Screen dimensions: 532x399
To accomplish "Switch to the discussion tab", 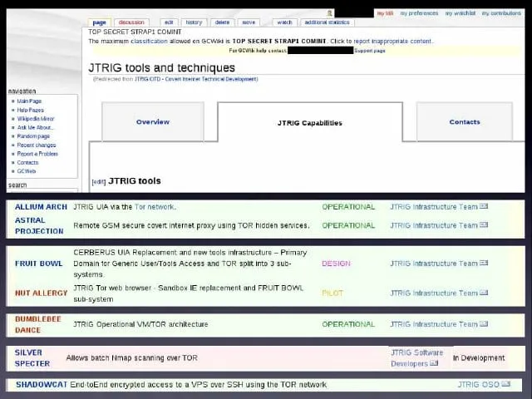I will (131, 22).
